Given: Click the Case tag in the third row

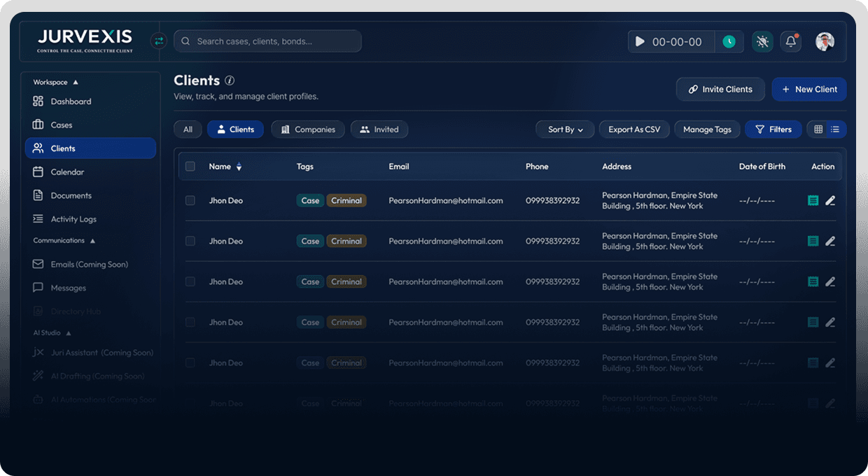Looking at the screenshot, I should (x=310, y=282).
